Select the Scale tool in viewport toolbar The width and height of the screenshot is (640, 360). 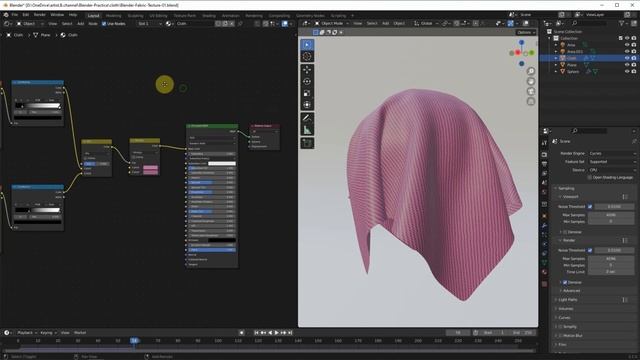307,93
